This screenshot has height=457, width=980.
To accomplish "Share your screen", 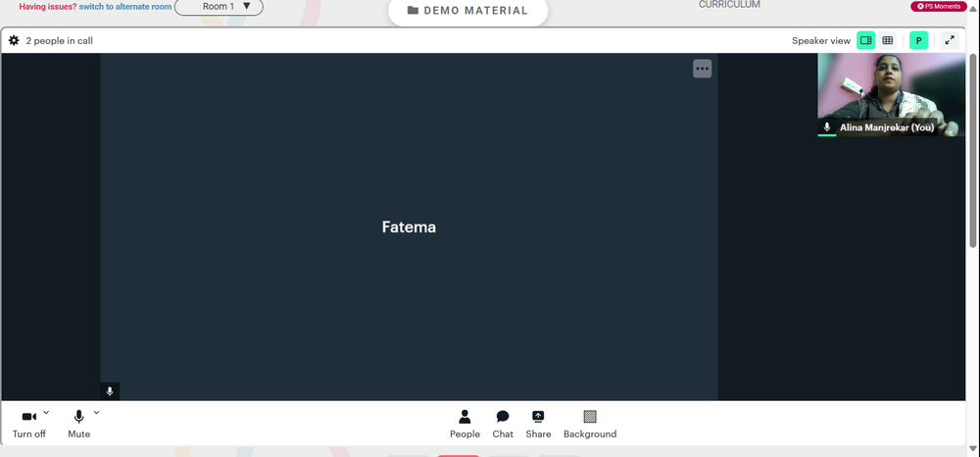I will (x=538, y=425).
